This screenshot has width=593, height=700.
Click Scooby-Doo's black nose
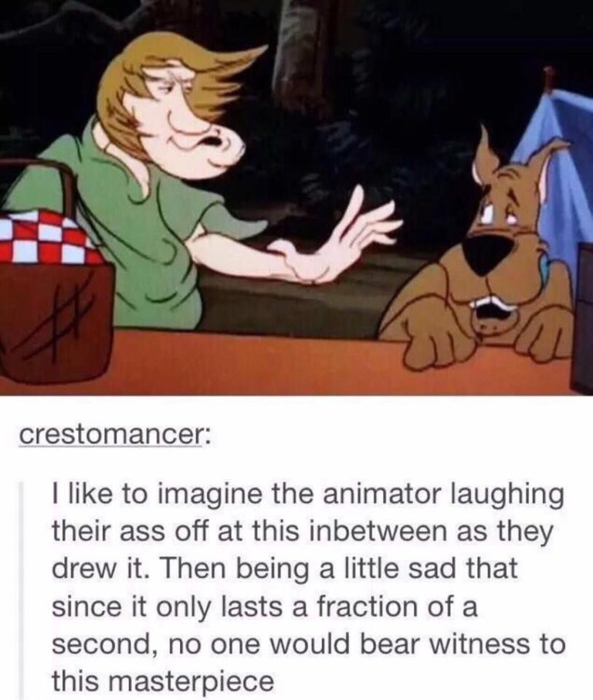(489, 251)
